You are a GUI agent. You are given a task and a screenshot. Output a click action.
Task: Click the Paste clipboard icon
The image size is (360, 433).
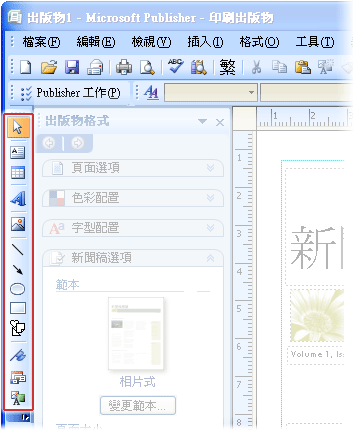302,67
